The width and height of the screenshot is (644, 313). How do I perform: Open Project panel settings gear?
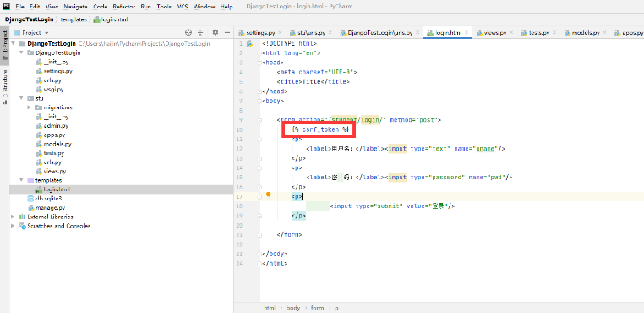216,32
